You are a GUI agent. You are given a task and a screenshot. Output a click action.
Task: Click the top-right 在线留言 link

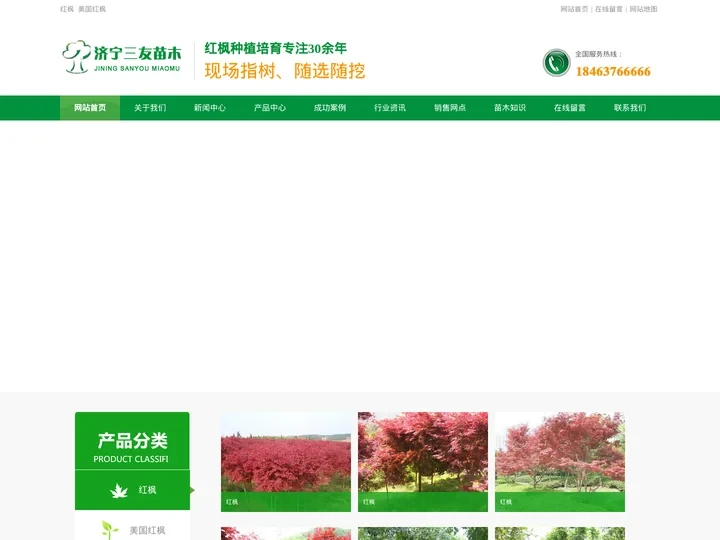coord(609,9)
